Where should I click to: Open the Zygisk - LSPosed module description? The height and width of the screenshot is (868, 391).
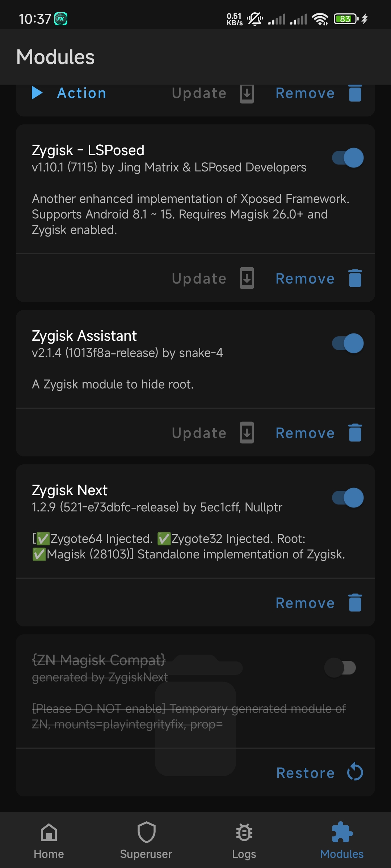(x=190, y=214)
